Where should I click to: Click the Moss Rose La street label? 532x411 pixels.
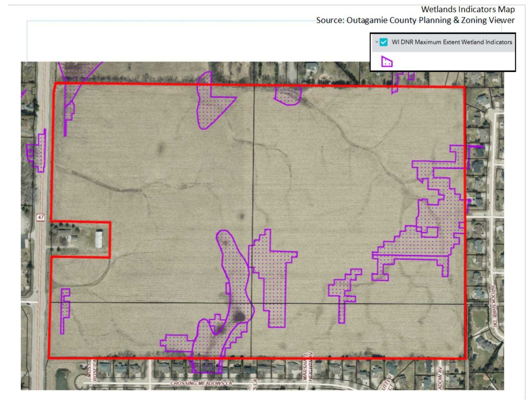click(91, 372)
